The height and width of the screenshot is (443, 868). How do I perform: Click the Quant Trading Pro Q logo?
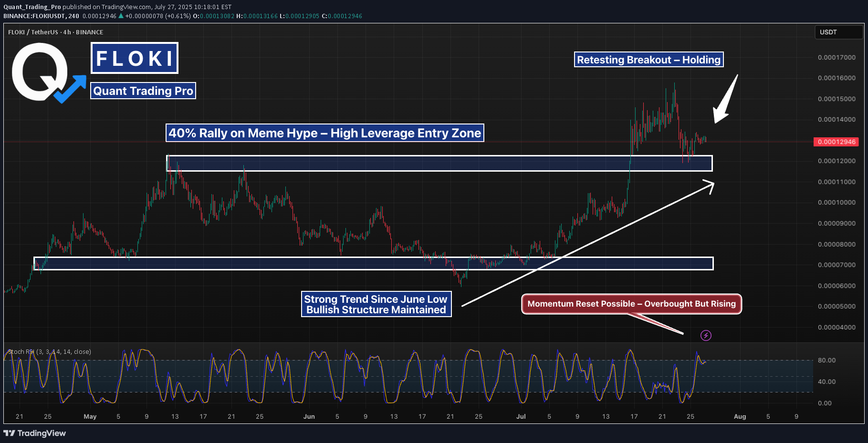(x=48, y=72)
